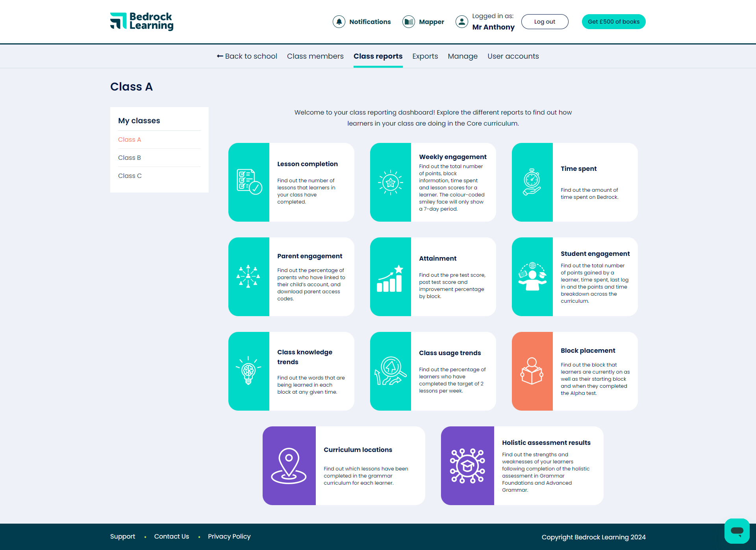Open the Notifications bell icon
The height and width of the screenshot is (550, 756).
(x=339, y=22)
